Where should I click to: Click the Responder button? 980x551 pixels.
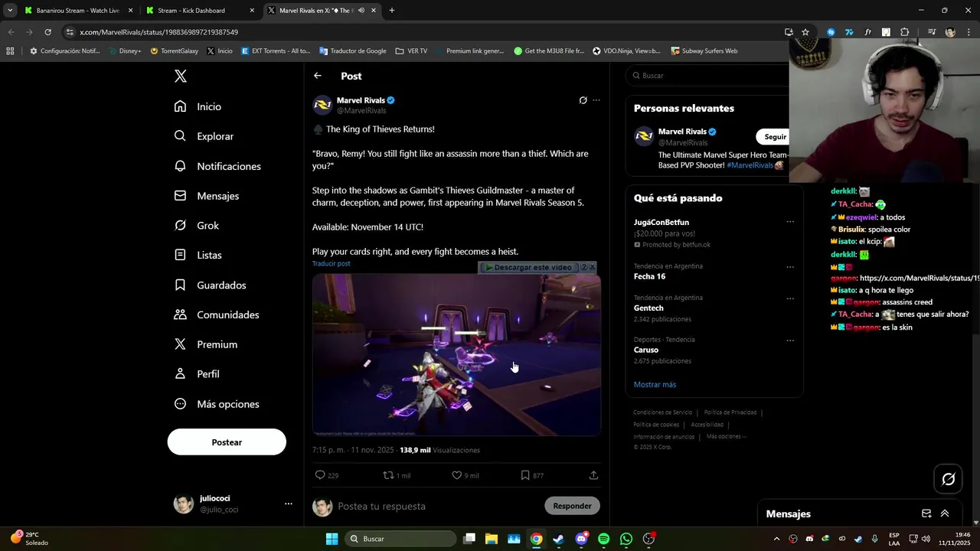572,506
